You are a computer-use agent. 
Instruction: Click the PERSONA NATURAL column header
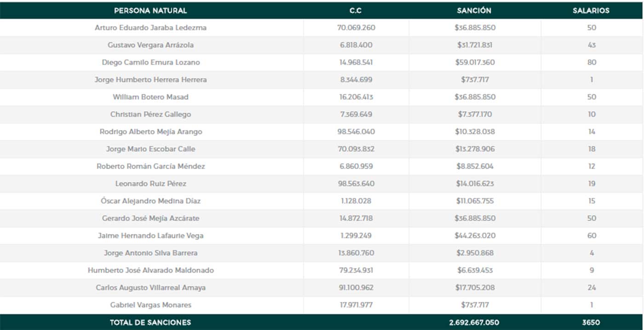(150, 10)
